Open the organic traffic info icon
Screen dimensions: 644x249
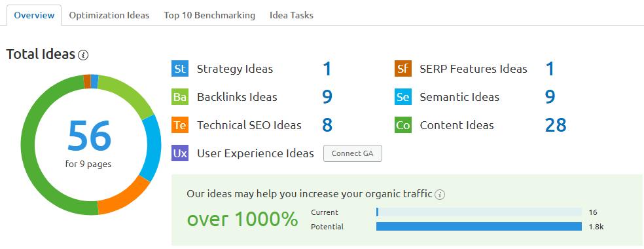440,195
